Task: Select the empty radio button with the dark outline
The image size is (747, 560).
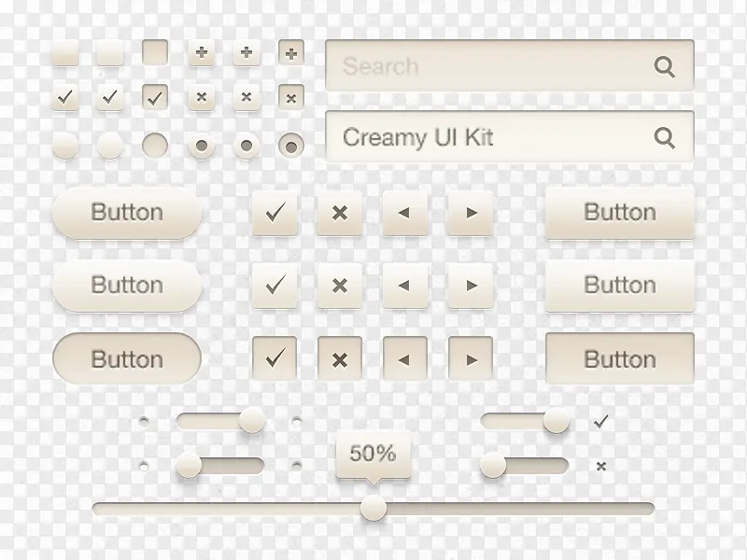Action: pyautogui.click(x=155, y=145)
